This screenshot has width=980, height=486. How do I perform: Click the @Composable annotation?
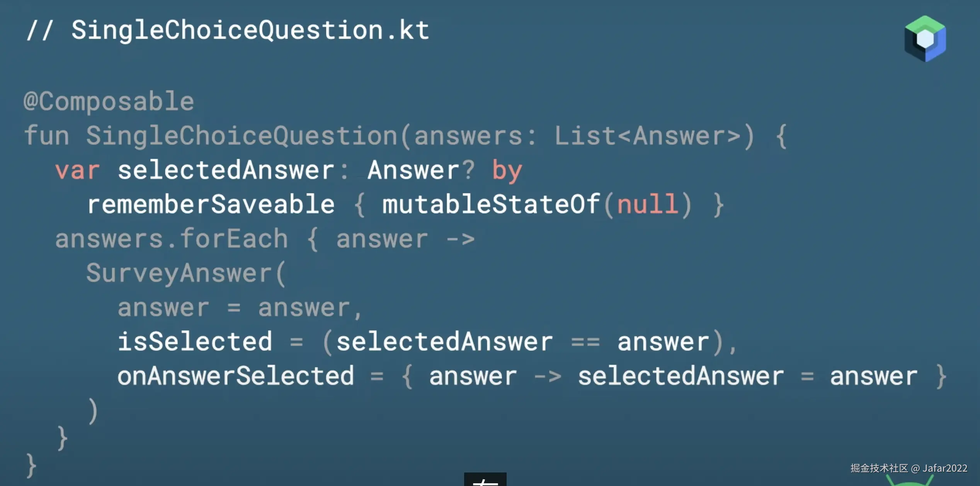109,101
